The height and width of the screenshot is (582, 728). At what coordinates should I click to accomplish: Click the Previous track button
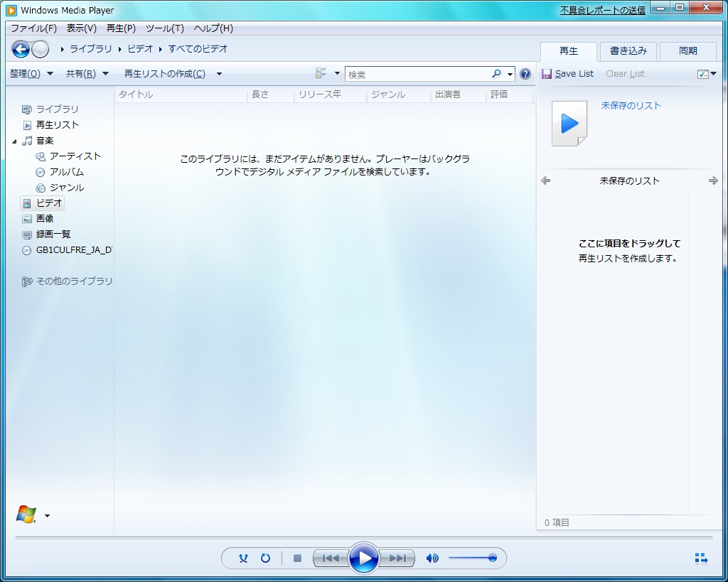pyautogui.click(x=331, y=558)
